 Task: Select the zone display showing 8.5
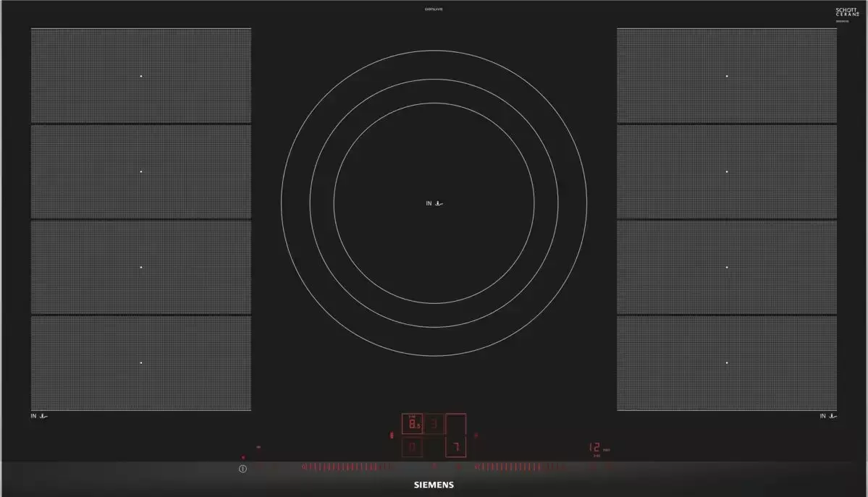point(412,425)
